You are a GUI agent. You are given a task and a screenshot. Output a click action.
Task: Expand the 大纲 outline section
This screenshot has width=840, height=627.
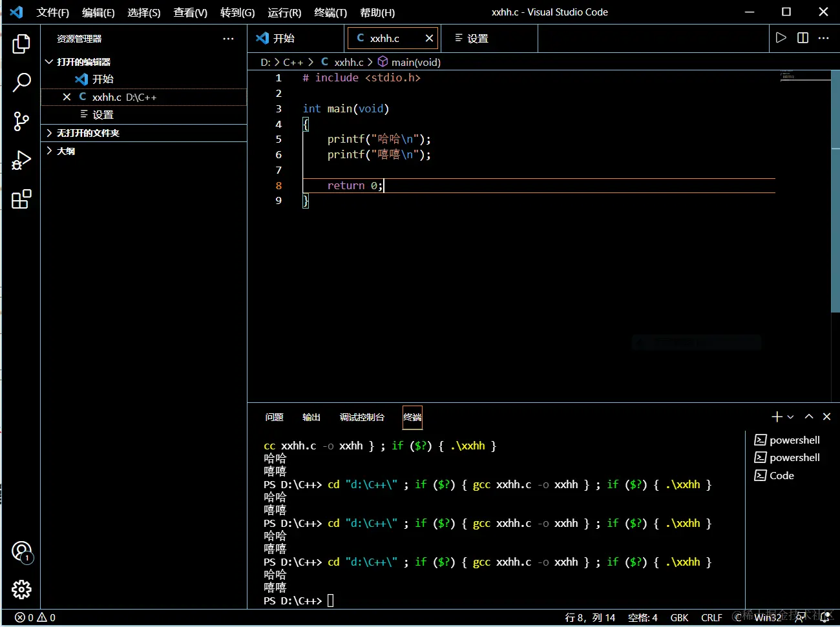pos(49,151)
